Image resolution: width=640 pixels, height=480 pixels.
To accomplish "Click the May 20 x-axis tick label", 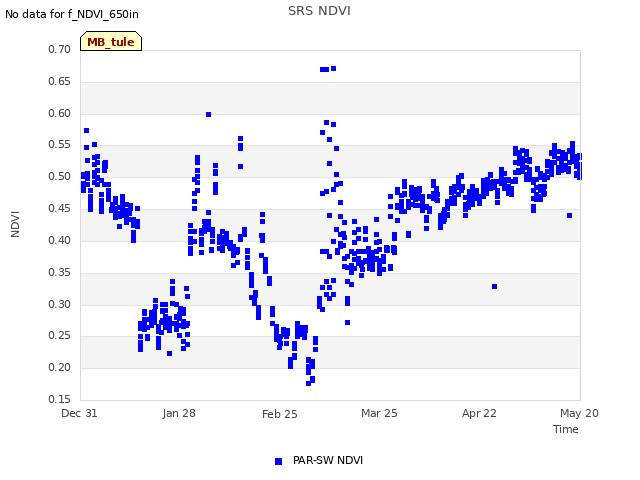I will coord(579,413).
